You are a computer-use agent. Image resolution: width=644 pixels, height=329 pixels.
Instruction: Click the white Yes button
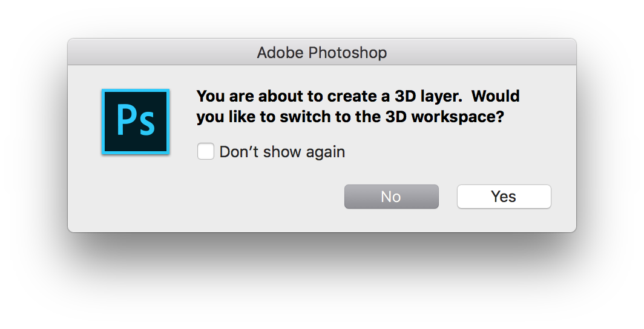[x=504, y=197]
